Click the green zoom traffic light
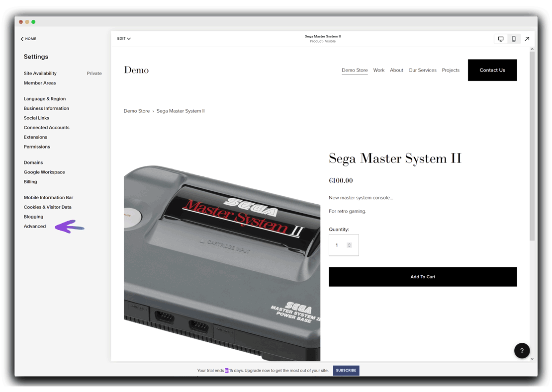This screenshot has height=392, width=552. 33,22
